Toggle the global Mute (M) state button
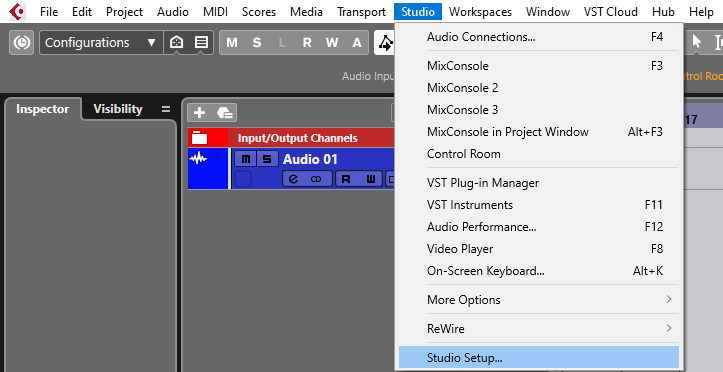The image size is (723, 372). pos(232,43)
